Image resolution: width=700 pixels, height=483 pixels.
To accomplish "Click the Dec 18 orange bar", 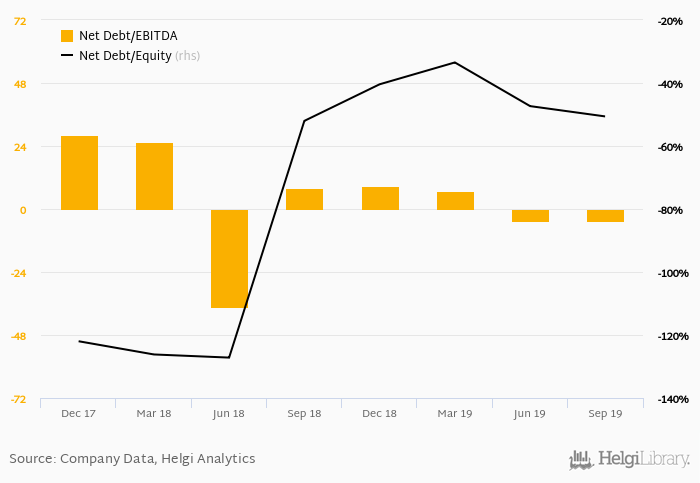I will point(380,198).
